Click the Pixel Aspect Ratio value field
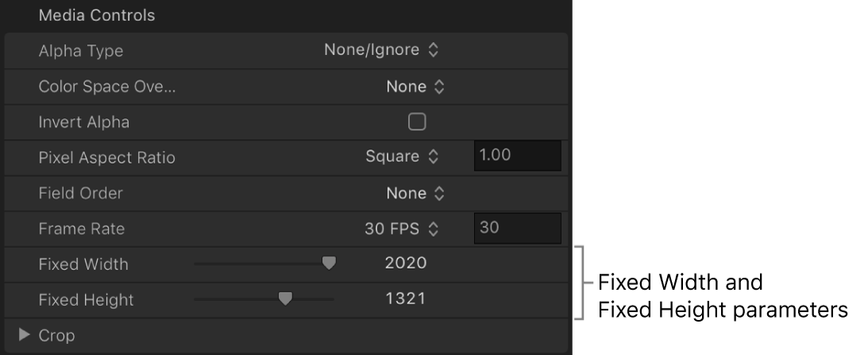Screen dimensions: 868x355 517,156
